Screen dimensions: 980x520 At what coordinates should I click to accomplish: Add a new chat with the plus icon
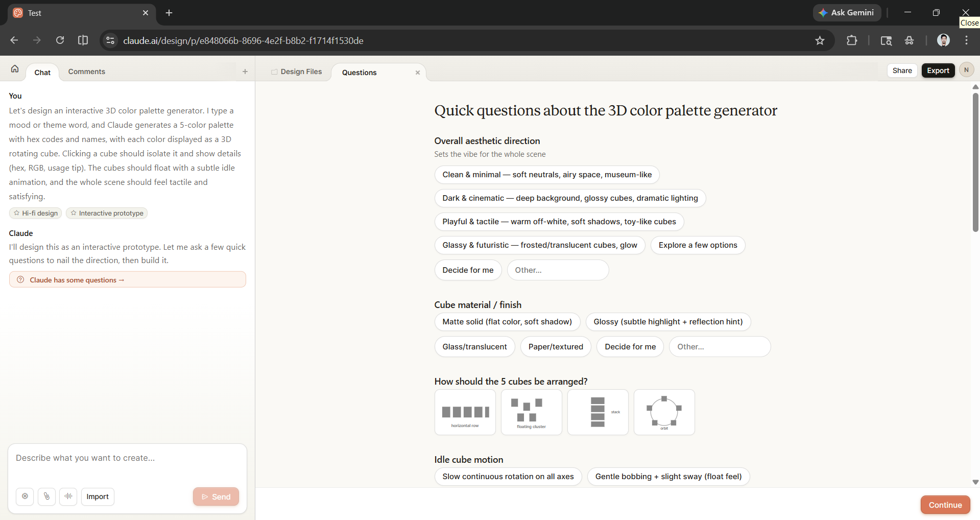tap(245, 72)
